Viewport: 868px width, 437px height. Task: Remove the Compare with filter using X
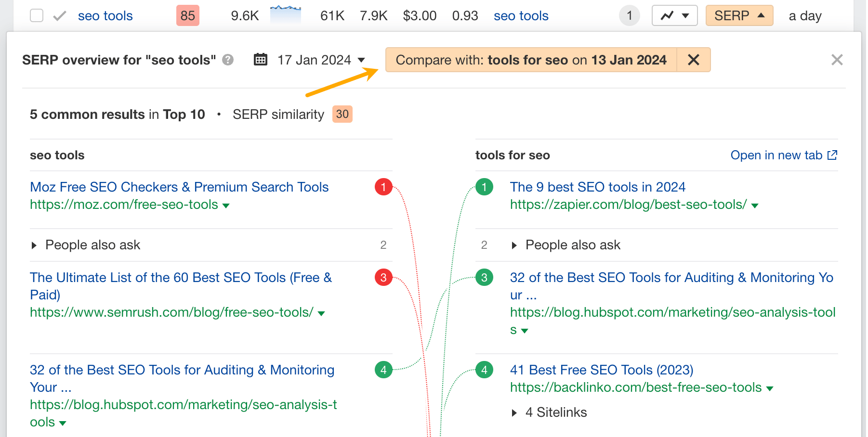(693, 60)
